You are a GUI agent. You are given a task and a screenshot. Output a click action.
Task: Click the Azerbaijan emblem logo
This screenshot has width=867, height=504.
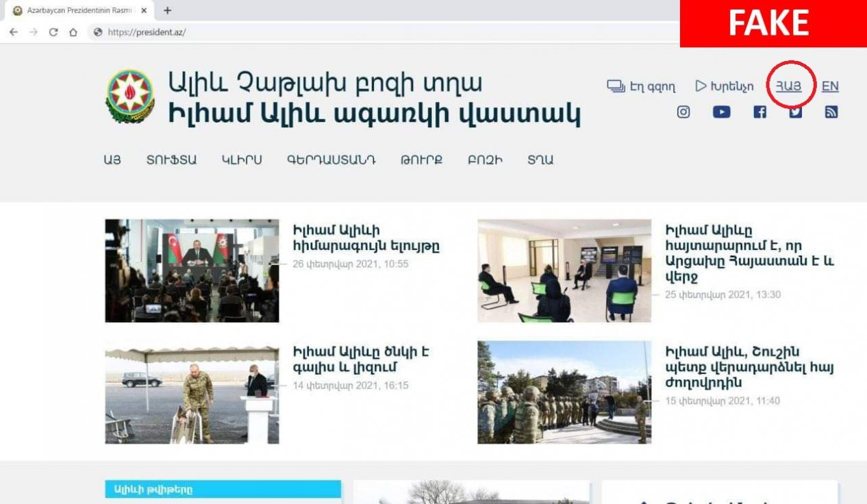pyautogui.click(x=130, y=96)
